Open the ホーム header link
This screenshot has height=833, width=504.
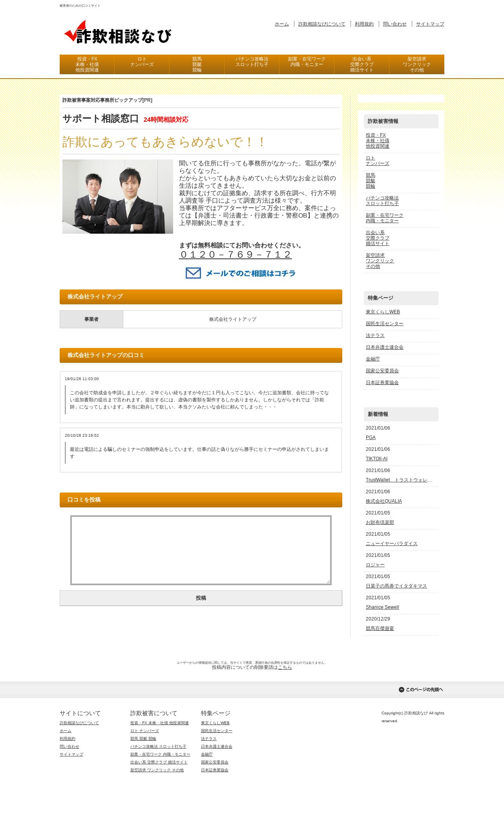(282, 24)
